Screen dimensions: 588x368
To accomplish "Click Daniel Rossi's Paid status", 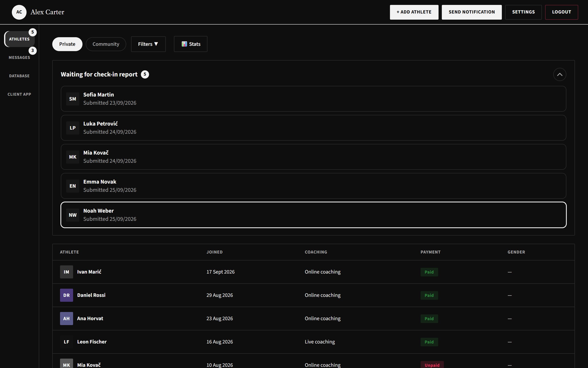I will click(x=429, y=295).
